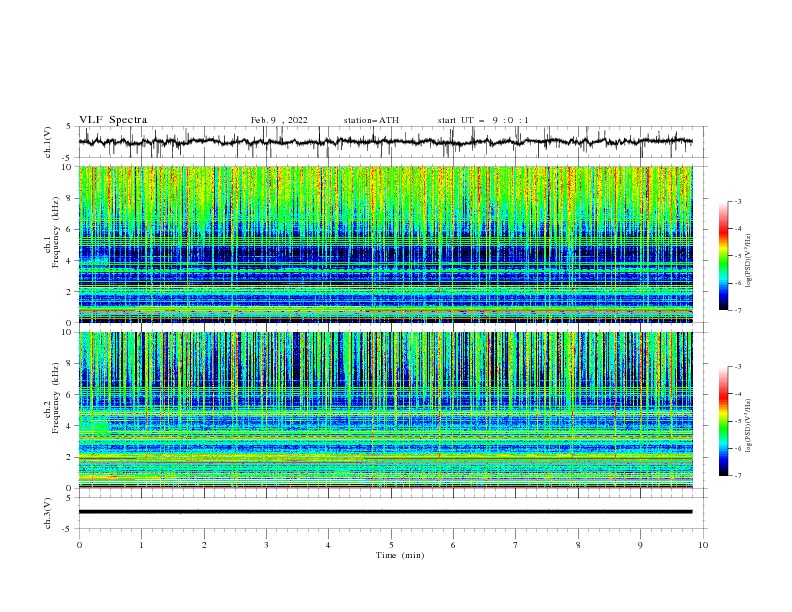The image size is (792, 612).
Task: Click the 'station=ATH' label
Action: click(x=371, y=120)
